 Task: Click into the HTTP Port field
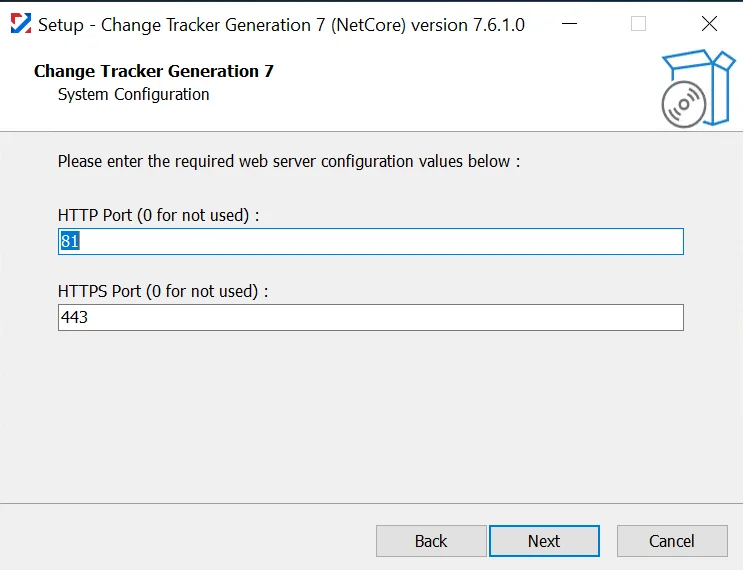[371, 241]
